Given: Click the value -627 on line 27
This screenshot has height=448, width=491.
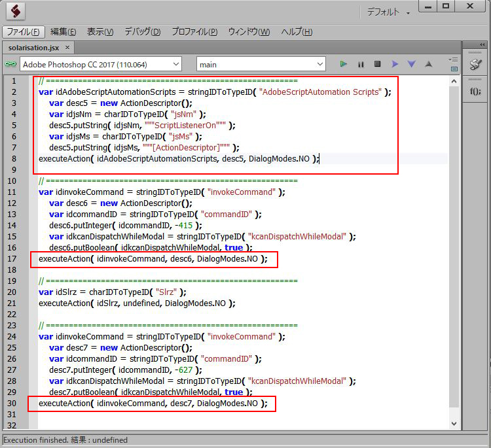Looking at the screenshot, I should coord(183,370).
